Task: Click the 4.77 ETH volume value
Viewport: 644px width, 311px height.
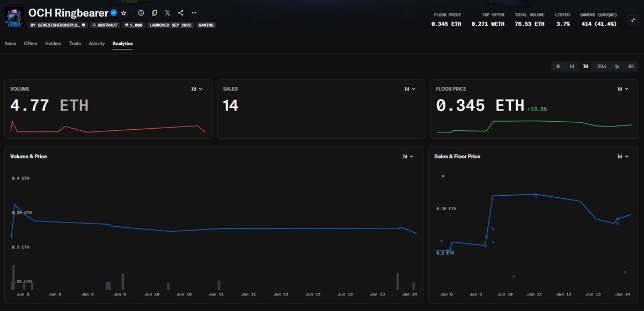Action: pos(49,105)
